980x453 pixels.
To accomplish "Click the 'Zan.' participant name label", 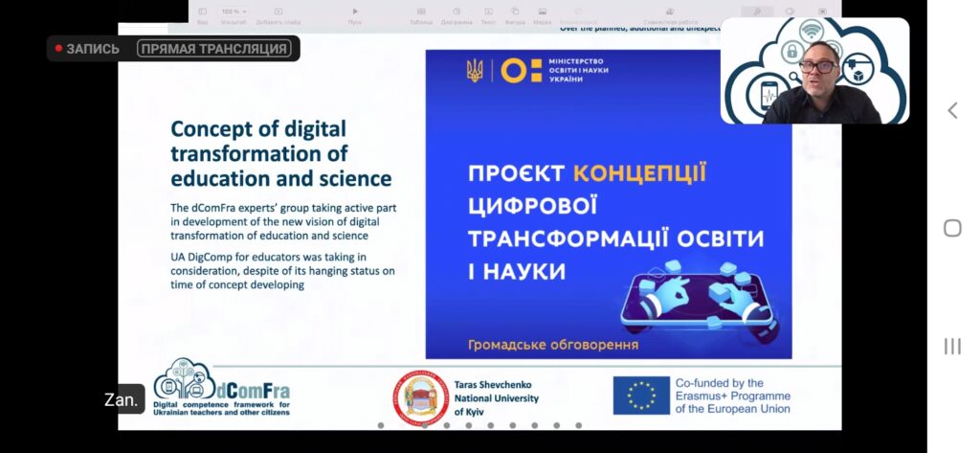I will tap(124, 399).
